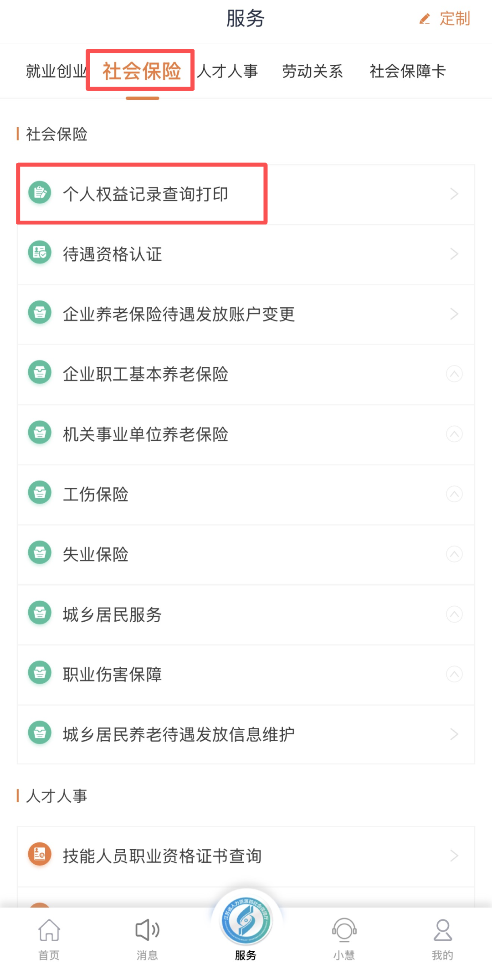Tap the green icon beside 待遇资格认证
The height and width of the screenshot is (980, 492).
point(40,253)
